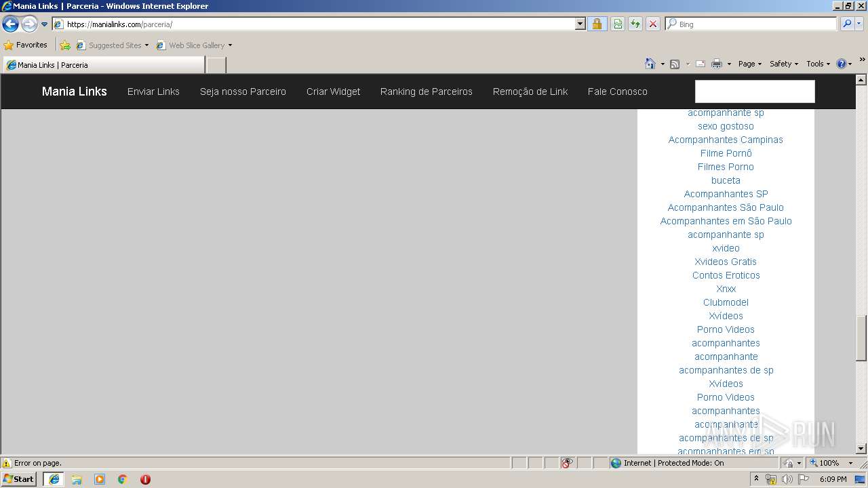Select the Mania Links | Parceria tab
868x488 pixels.
point(103,65)
